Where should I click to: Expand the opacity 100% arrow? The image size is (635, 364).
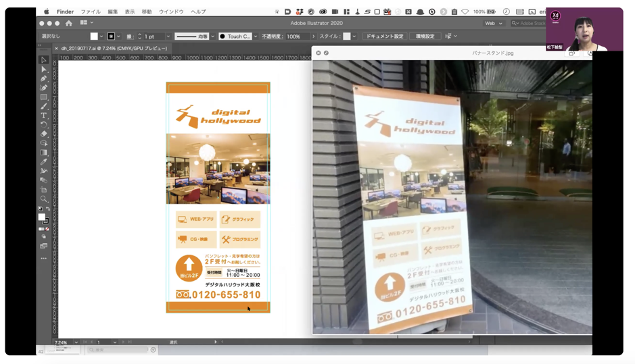coord(313,36)
